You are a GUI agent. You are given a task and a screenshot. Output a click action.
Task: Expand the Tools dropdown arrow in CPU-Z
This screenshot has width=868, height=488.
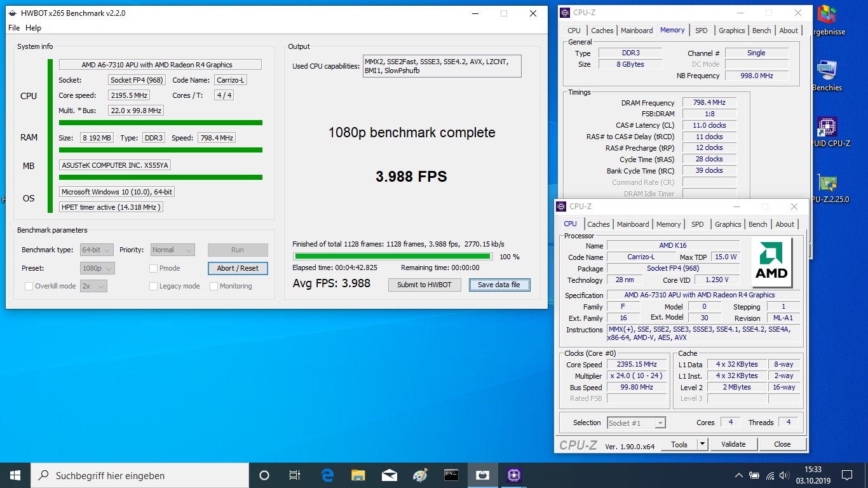(x=702, y=444)
